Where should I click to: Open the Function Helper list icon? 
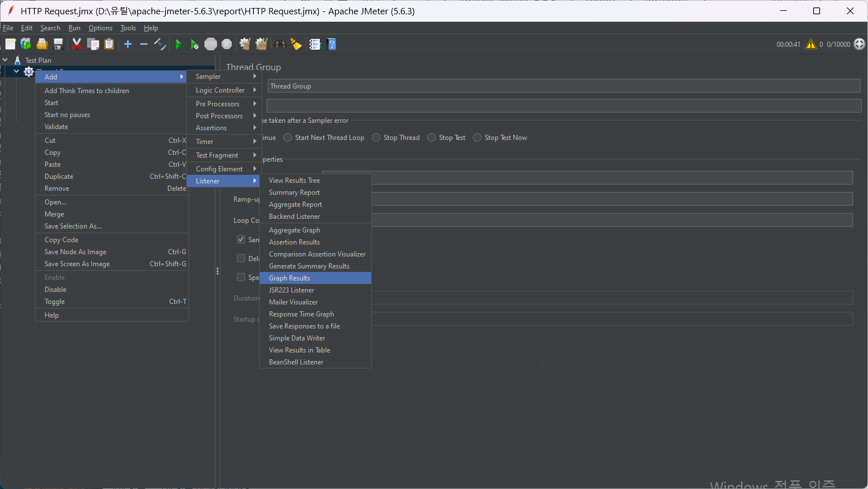[315, 44]
